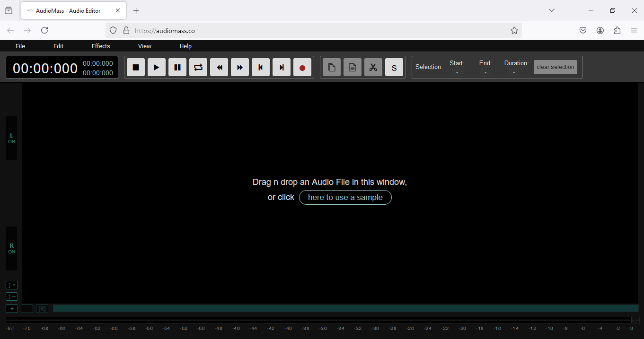Start recording with the red record button
644x339 pixels.
tap(302, 67)
